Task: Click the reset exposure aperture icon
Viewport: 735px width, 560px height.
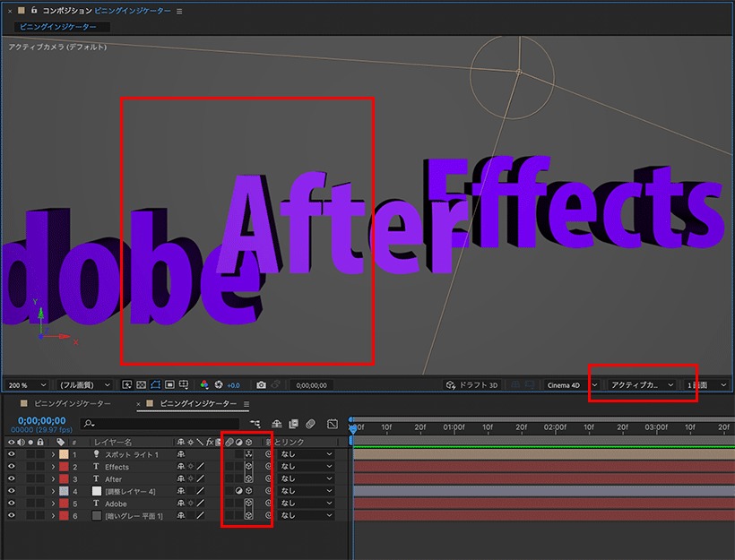Action: tap(219, 384)
